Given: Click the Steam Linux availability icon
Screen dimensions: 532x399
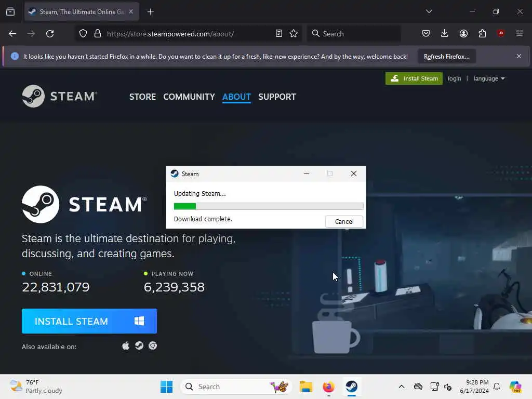Looking at the screenshot, I should point(139,345).
